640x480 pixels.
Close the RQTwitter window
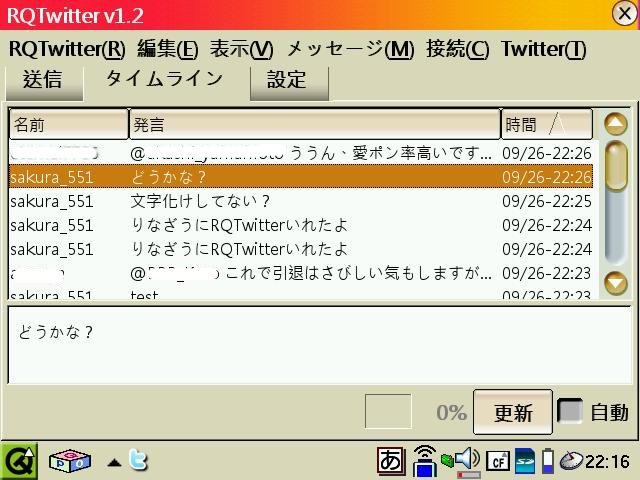pos(622,14)
